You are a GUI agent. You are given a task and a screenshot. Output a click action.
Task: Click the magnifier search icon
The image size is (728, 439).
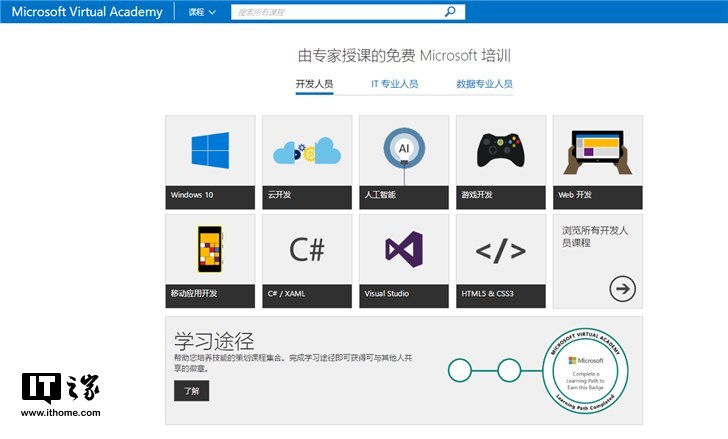[450, 12]
